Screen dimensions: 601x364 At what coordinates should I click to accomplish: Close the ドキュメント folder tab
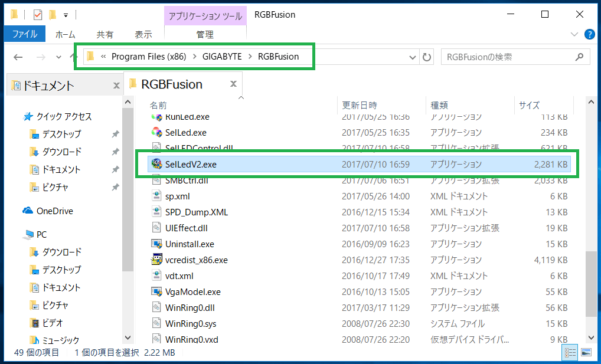coord(116,86)
